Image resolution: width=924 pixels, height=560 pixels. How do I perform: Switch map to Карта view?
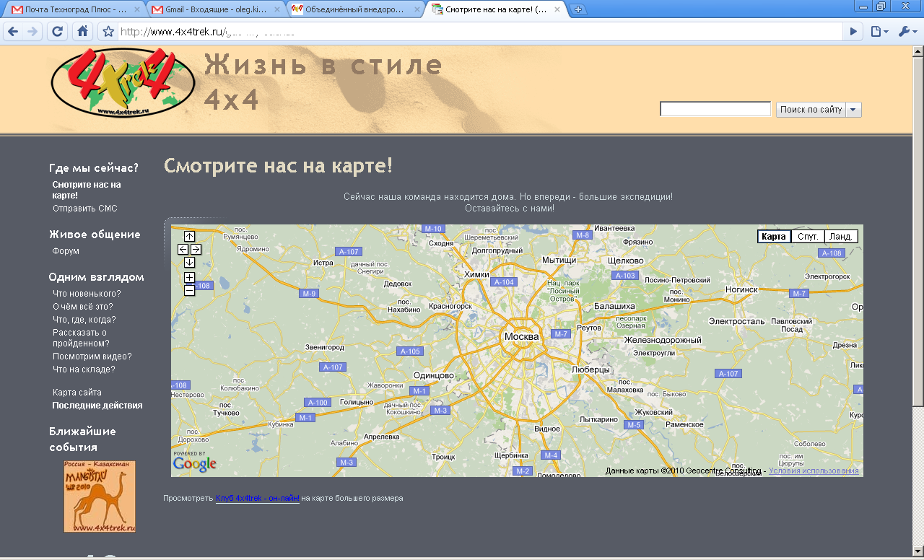[774, 237]
